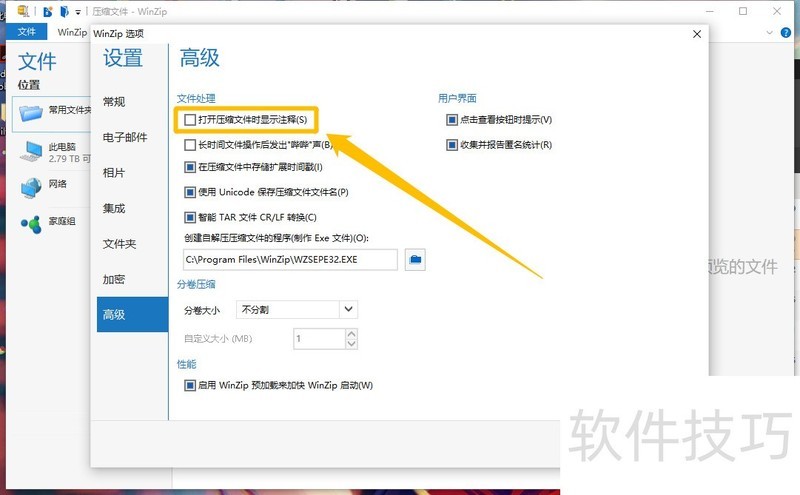Screen dimensions: 800x495
Task: Open the 分卷大小 不分割 dropdown
Action: tap(297, 309)
